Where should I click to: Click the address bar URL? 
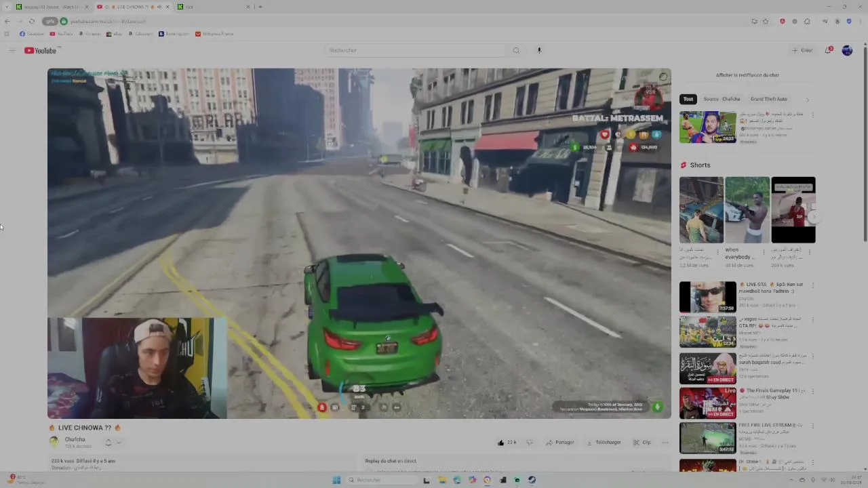point(108,22)
